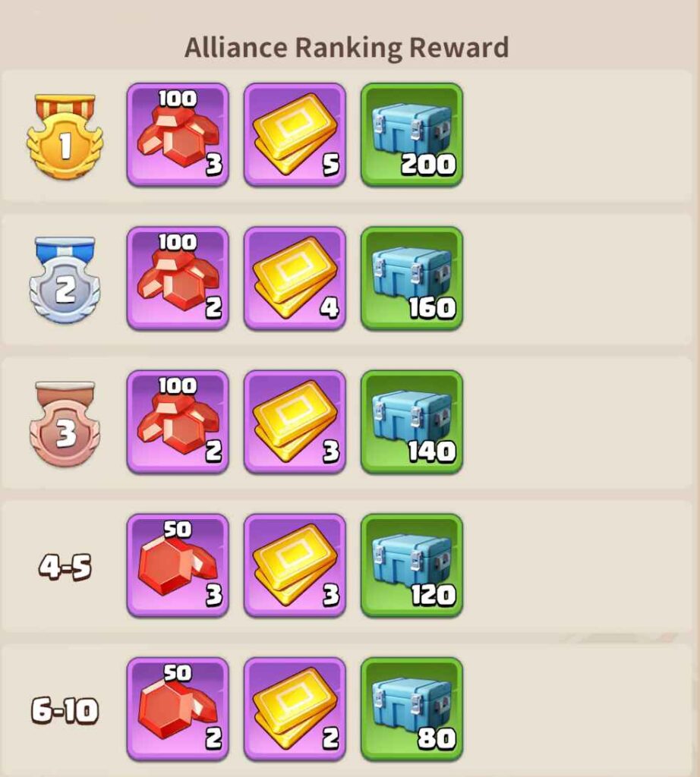The image size is (700, 777).
Task: Tap the bronze rank 3 medal
Action: 65,424
